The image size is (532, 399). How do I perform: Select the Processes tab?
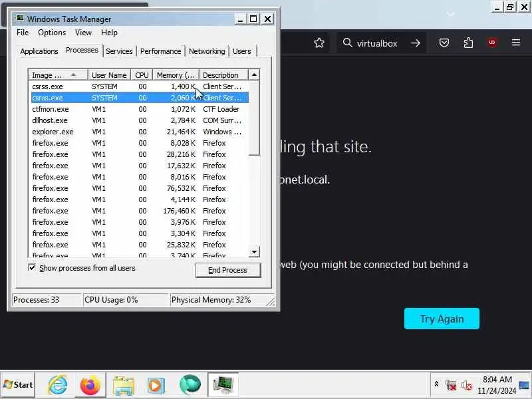pos(82,51)
